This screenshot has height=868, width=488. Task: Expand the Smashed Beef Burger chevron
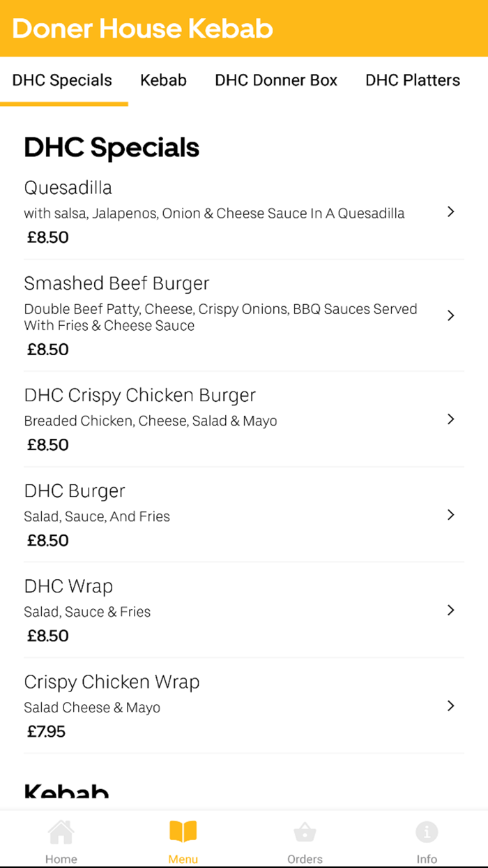450,315
